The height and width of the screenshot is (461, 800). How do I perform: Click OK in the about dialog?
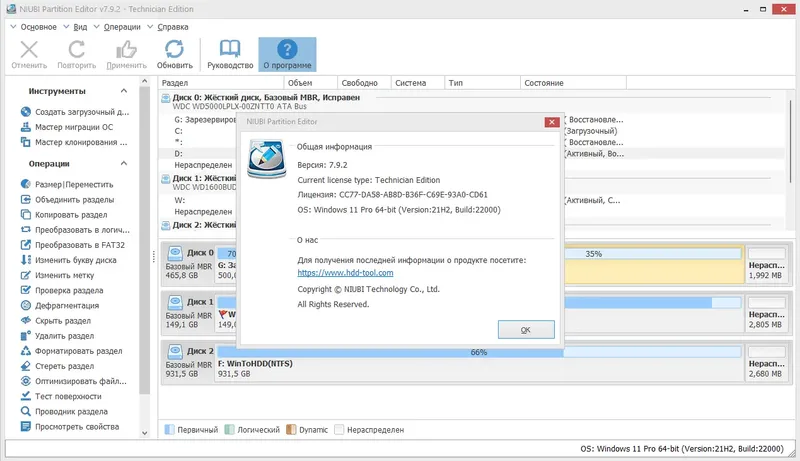[x=526, y=329]
